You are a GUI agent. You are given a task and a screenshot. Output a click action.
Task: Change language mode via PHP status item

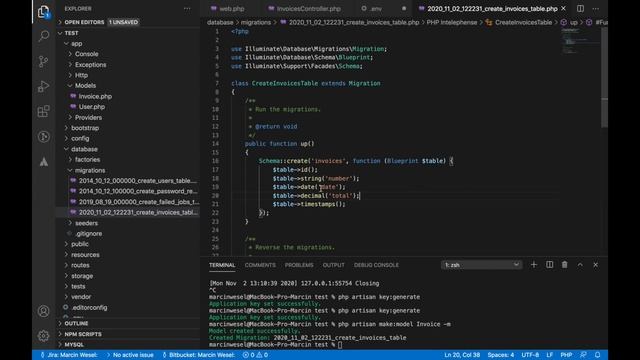566,355
